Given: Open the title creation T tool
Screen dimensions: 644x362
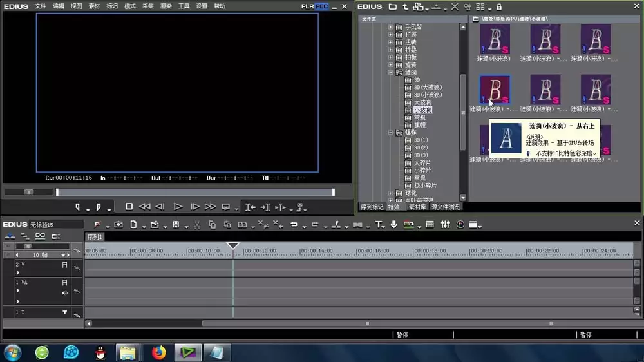Looking at the screenshot, I should coord(378,225).
